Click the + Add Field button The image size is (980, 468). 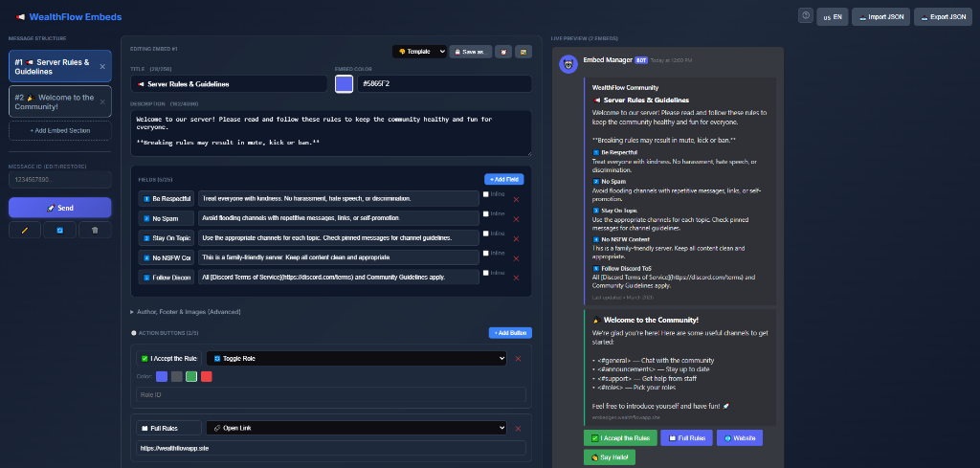click(x=503, y=179)
